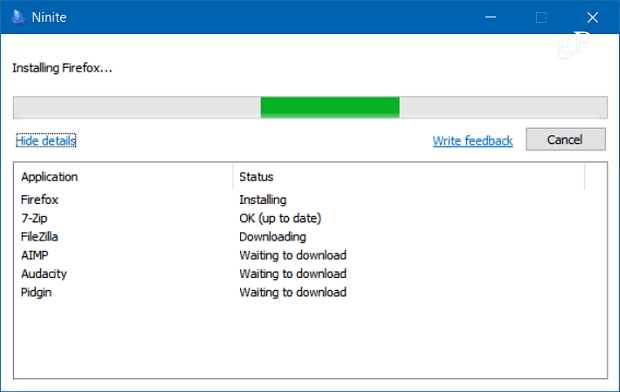The height and width of the screenshot is (392, 620).
Task: Click the OK (up to date) status
Action: click(x=280, y=218)
